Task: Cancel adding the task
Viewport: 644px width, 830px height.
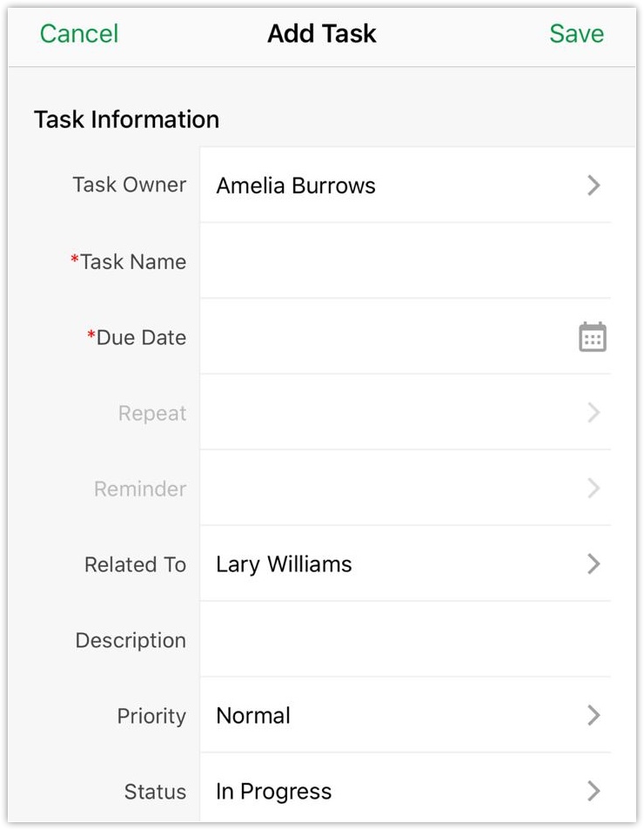Action: tap(79, 34)
